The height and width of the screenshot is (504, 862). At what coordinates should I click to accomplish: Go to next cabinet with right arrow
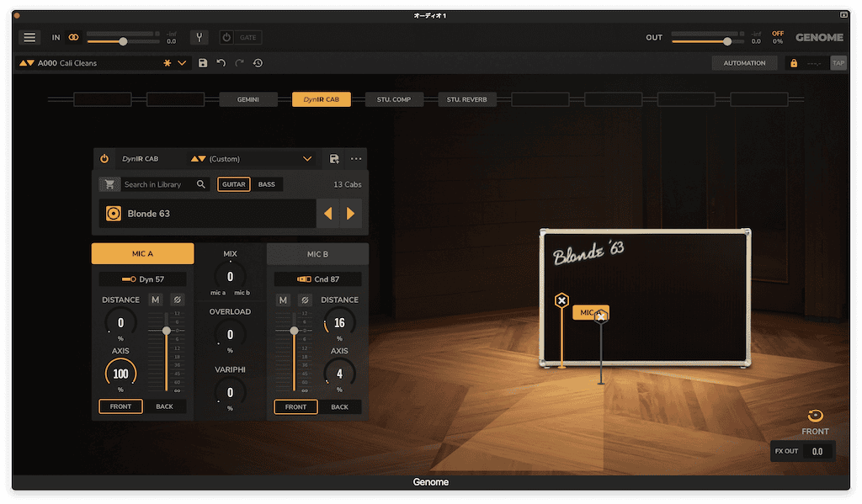point(351,213)
